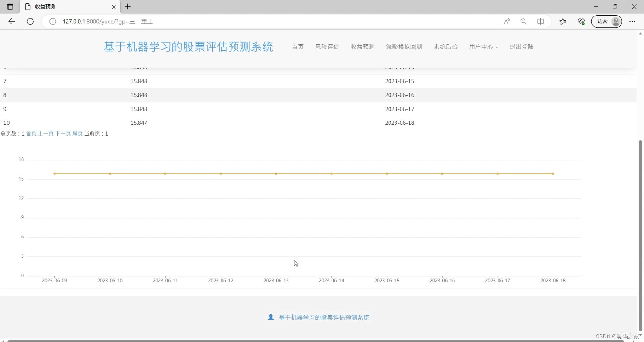
Task: Click the 访客 guest profile button
Action: (x=607, y=21)
